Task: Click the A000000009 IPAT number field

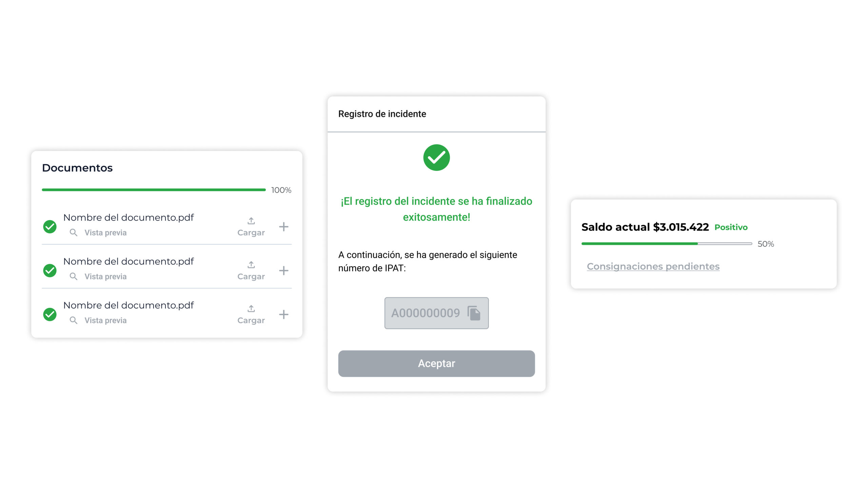Action: coord(426,313)
